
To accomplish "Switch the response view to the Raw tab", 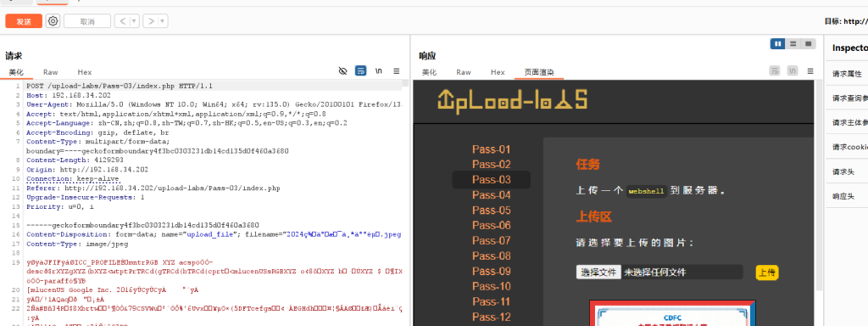I will (x=464, y=72).
